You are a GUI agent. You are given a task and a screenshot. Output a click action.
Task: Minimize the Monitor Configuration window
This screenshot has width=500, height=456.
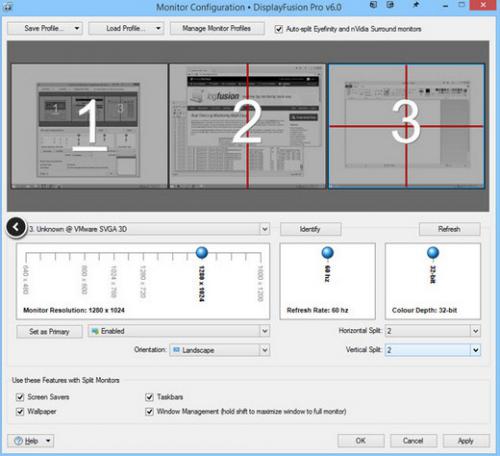pyautogui.click(x=445, y=6)
